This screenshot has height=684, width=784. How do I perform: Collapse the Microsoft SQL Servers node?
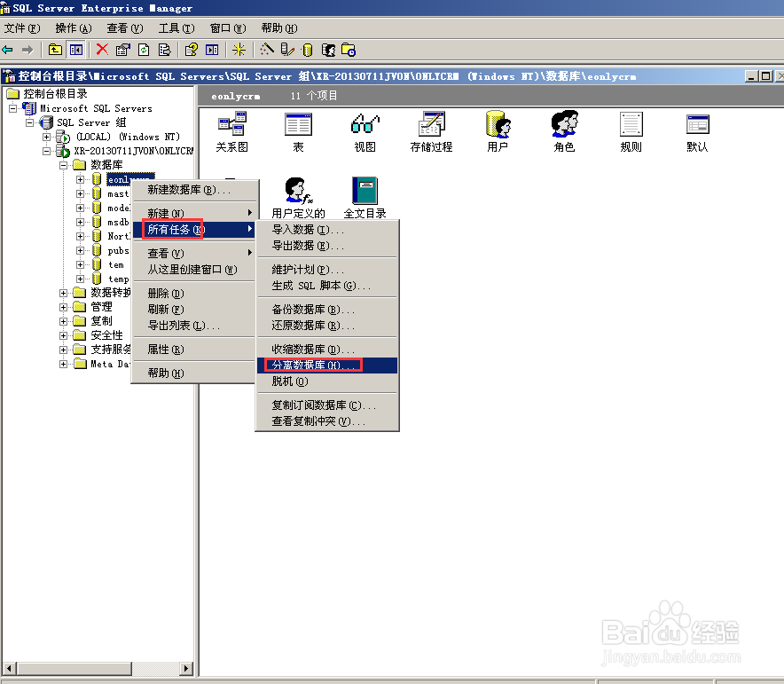(x=13, y=108)
